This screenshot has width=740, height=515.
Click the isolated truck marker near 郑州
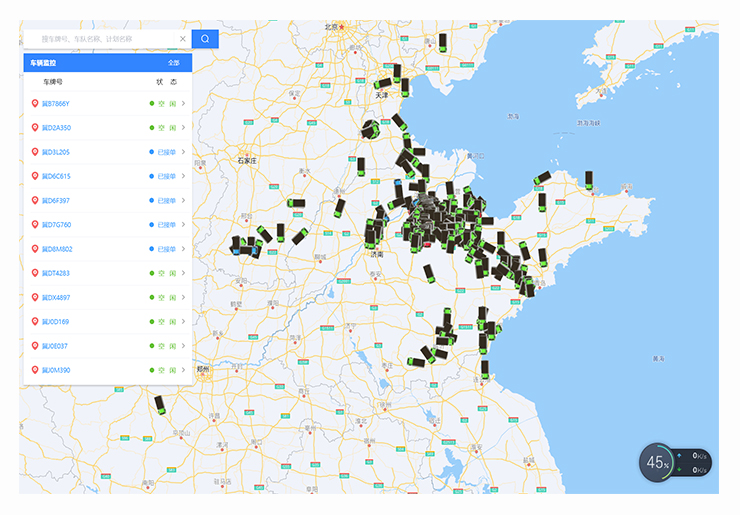point(159,405)
